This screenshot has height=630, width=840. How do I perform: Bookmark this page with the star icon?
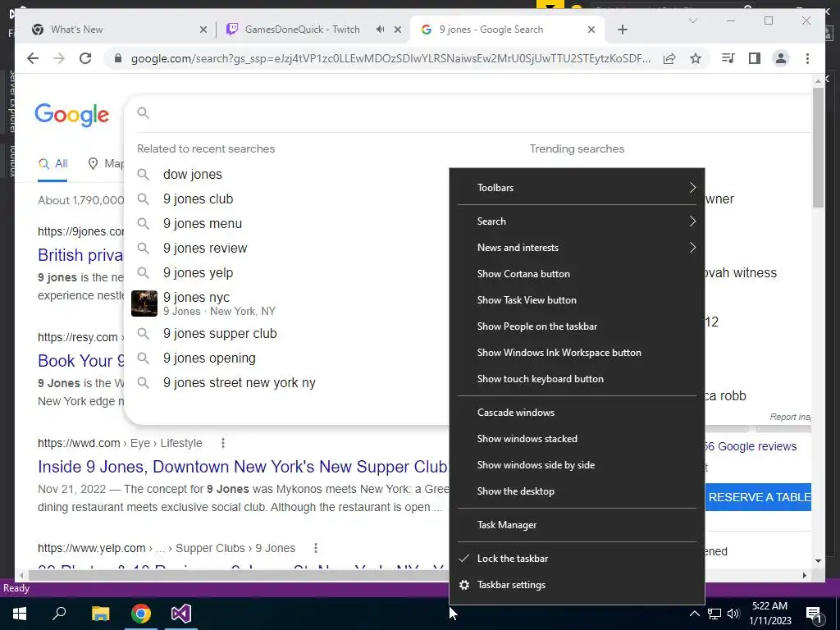click(x=696, y=58)
